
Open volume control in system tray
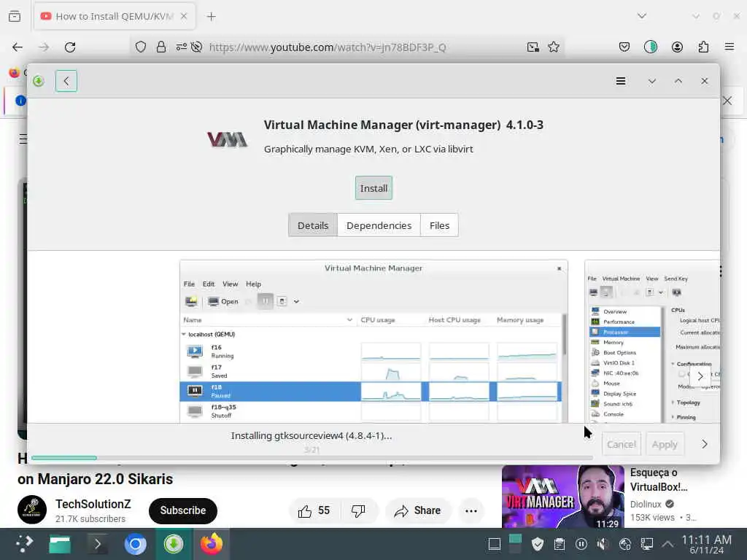point(603,544)
